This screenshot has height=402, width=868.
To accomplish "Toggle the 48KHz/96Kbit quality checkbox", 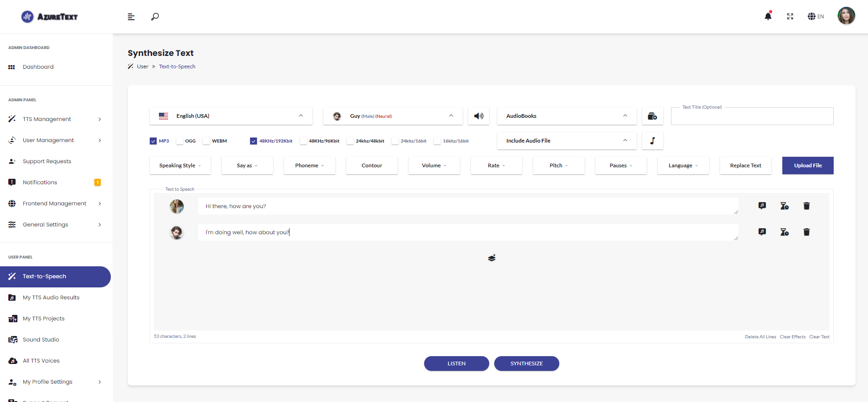I will (x=303, y=141).
